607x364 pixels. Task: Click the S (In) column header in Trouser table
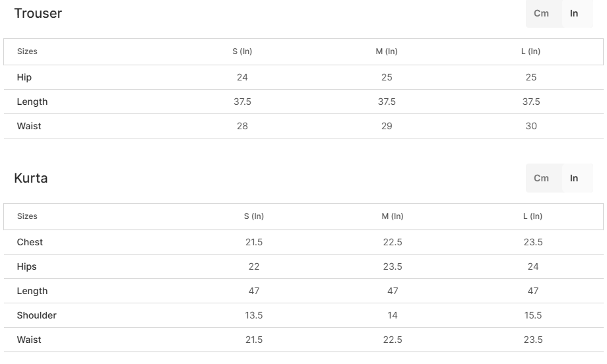pos(242,51)
